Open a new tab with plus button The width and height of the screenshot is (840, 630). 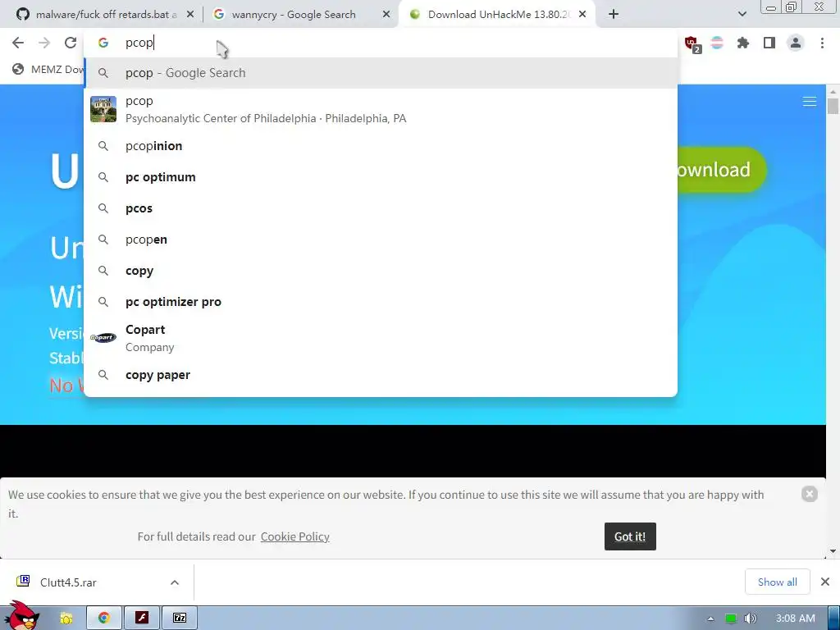coord(614,15)
